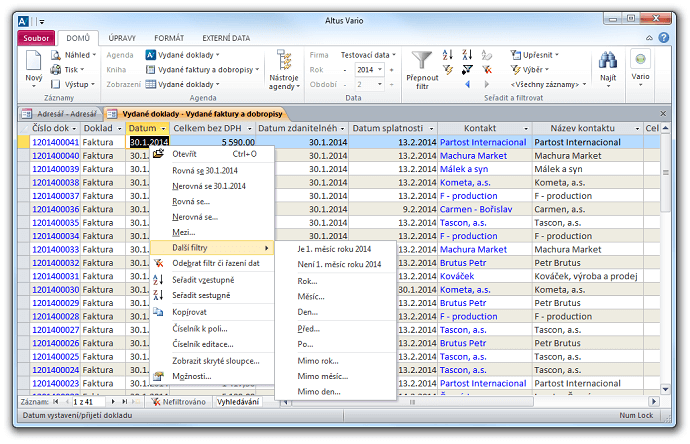The height and width of the screenshot is (444, 690).
Task: Click the Vario globe icon
Action: click(640, 59)
